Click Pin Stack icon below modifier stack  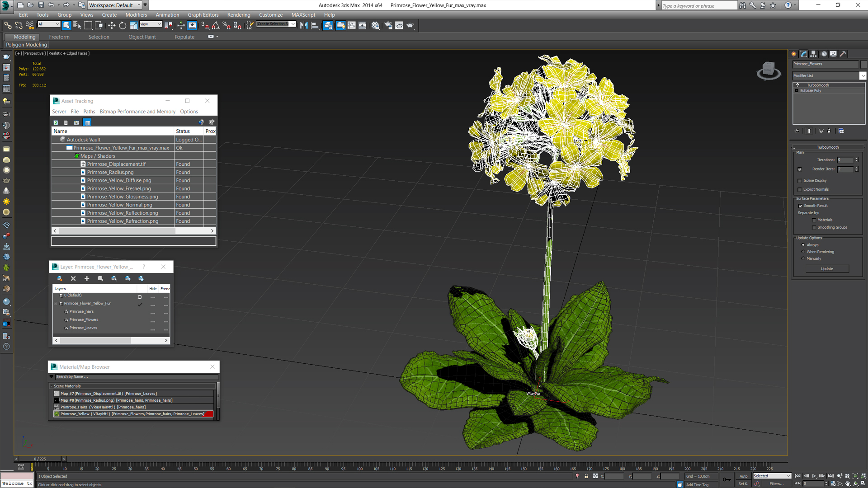click(x=797, y=131)
